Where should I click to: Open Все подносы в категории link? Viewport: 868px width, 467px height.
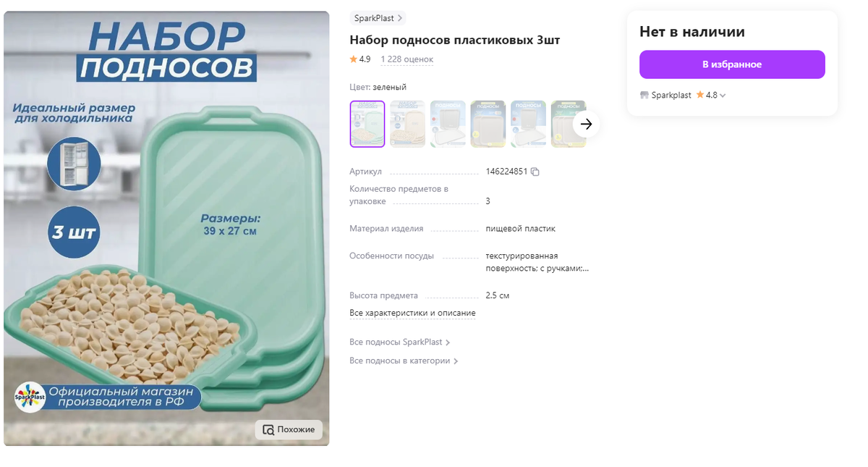click(404, 361)
